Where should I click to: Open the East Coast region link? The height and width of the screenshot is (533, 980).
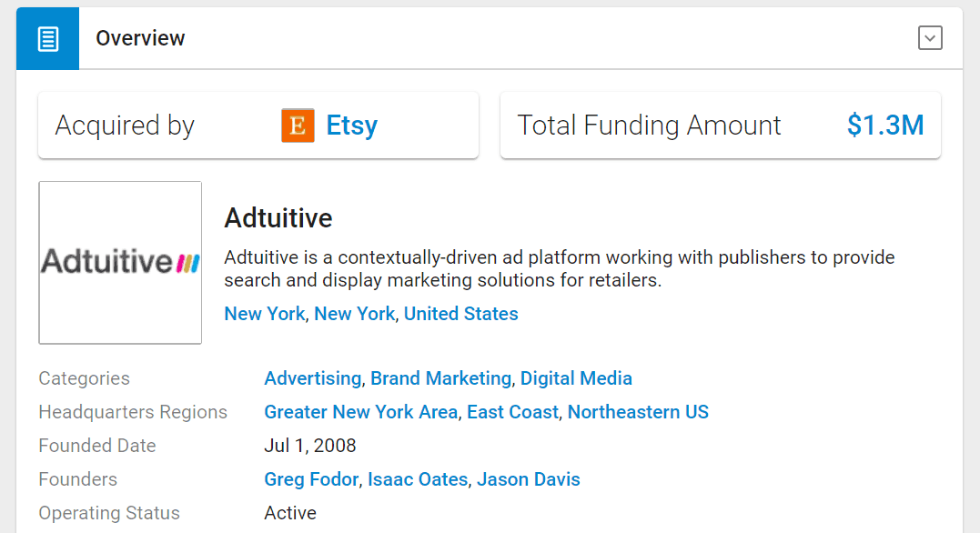[x=512, y=412]
